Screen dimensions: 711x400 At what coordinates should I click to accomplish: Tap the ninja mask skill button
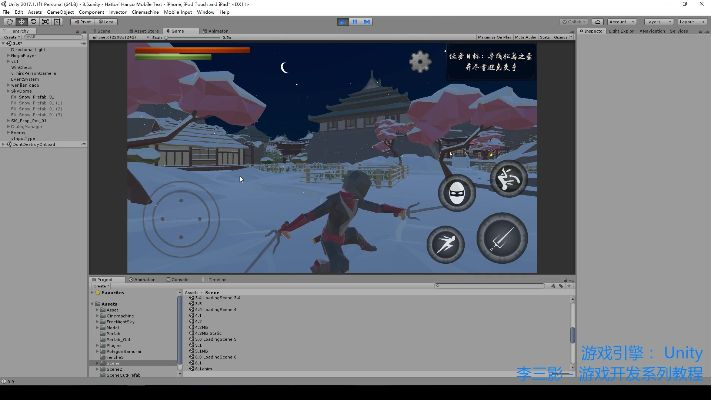click(458, 192)
